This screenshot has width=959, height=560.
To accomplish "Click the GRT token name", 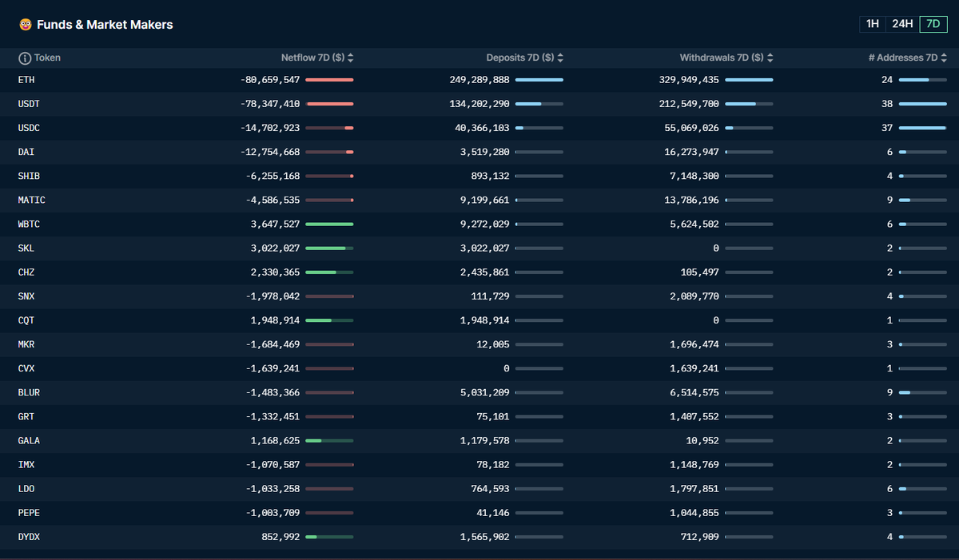I will 26,416.
